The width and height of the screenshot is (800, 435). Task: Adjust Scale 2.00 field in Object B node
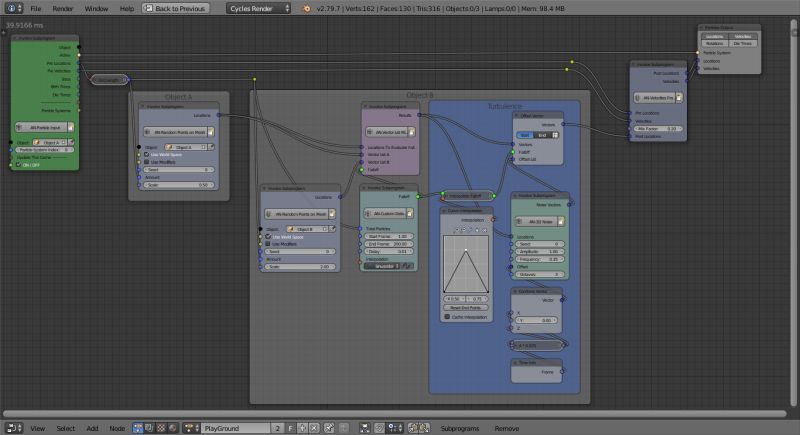click(x=299, y=267)
